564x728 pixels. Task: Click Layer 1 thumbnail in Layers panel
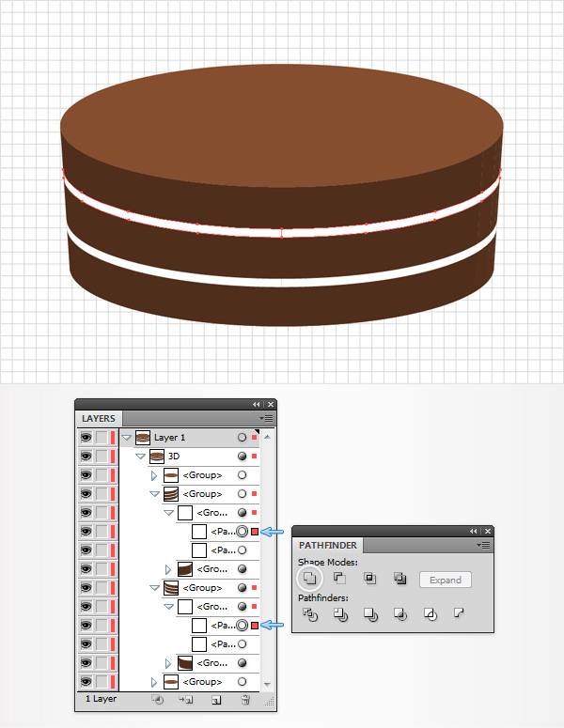point(143,438)
